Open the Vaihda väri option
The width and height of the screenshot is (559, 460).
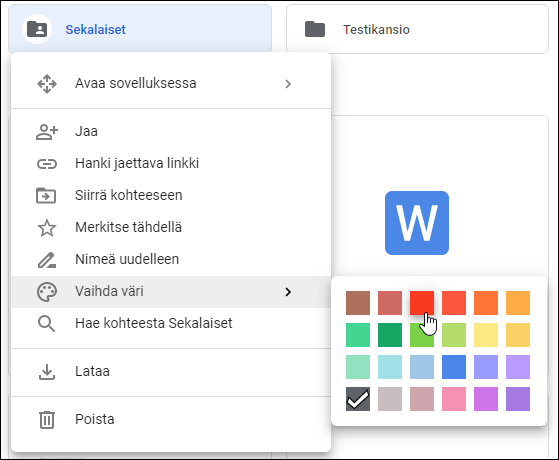(171, 292)
